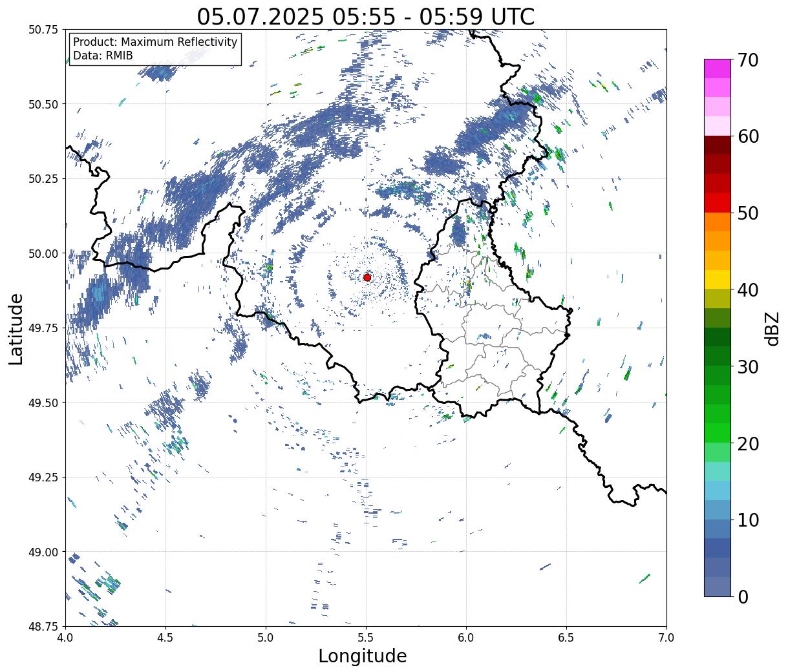Viewport: 788px width, 672px height.
Task: Click the latitude tick label 49.75
Action: point(43,328)
